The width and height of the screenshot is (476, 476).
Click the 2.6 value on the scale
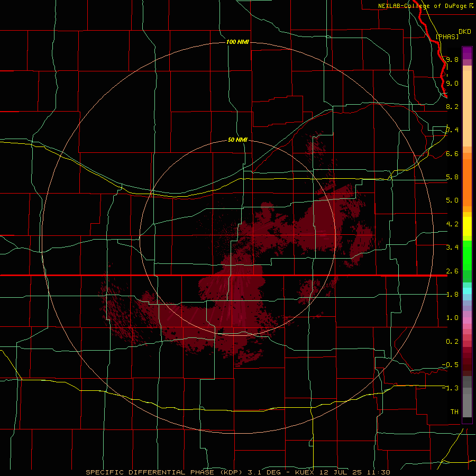[x=452, y=271]
